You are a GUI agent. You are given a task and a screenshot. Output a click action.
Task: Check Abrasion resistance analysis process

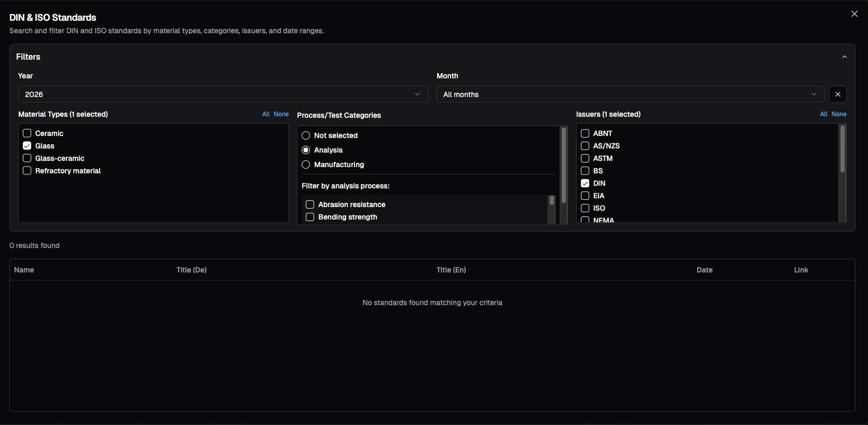coord(310,204)
